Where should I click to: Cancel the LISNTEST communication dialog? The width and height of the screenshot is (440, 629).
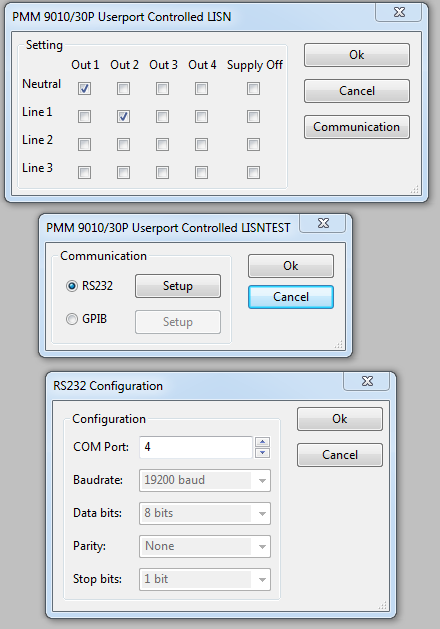(291, 297)
